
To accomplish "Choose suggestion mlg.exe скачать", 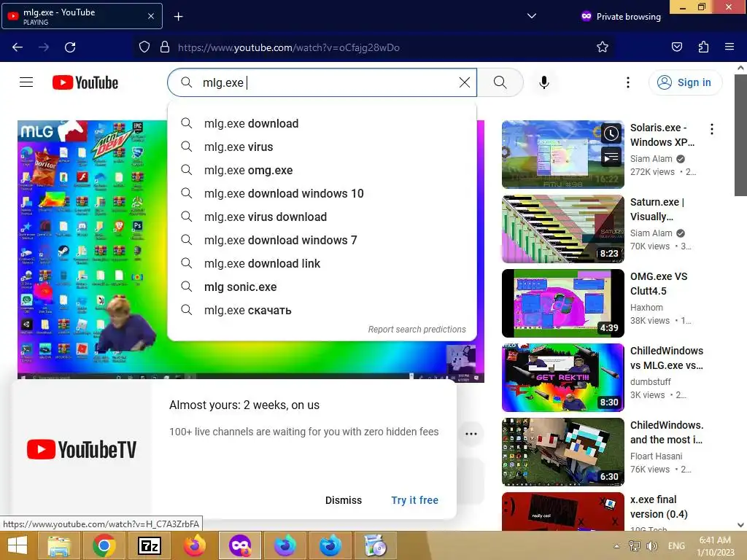I will 322,310.
